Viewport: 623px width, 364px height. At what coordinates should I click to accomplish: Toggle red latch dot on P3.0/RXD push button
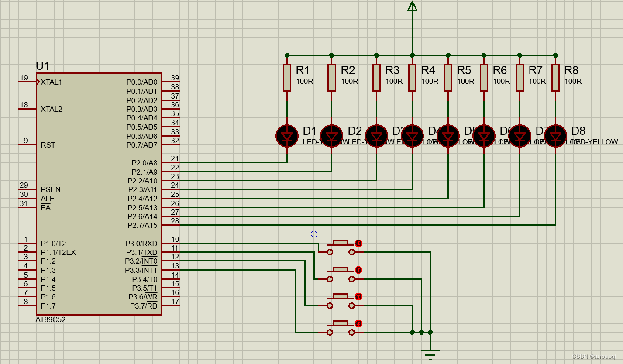[358, 243]
